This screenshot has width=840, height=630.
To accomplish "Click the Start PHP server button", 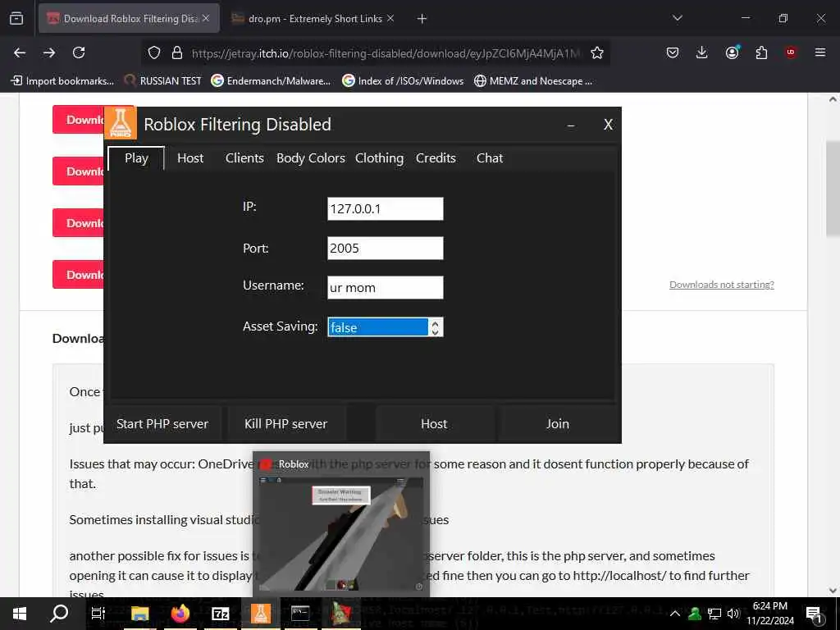I will pyautogui.click(x=162, y=424).
